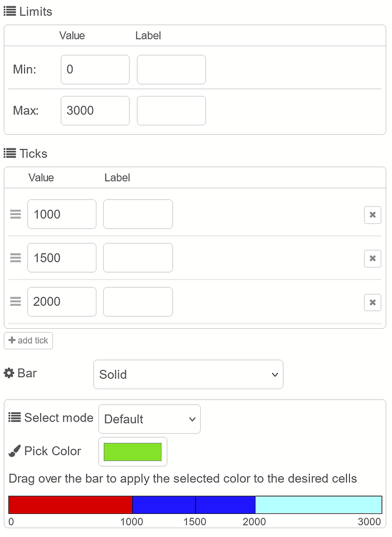Grab the drag handle of tick 1000
The image size is (392, 537).
16,214
